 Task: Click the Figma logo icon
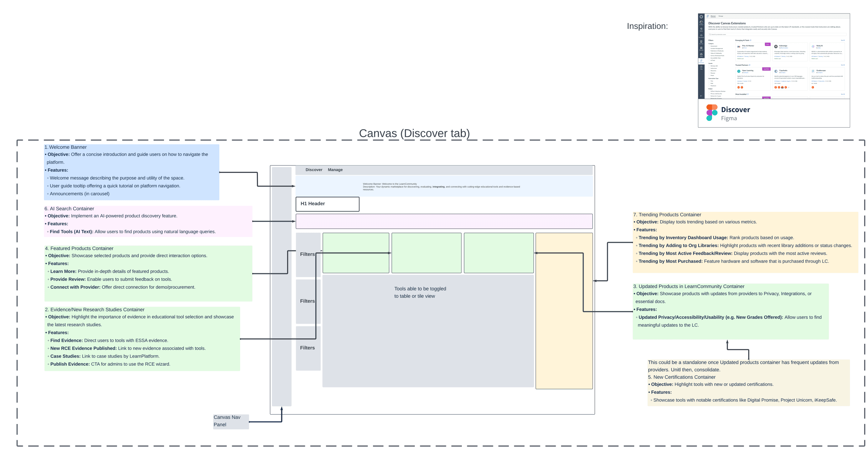(712, 112)
